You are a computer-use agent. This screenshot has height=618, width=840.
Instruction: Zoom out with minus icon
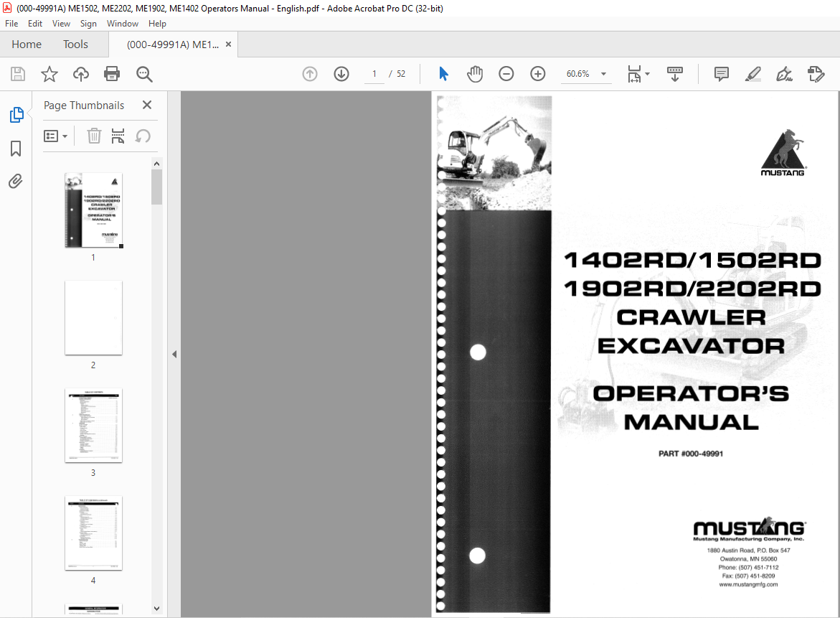(506, 74)
